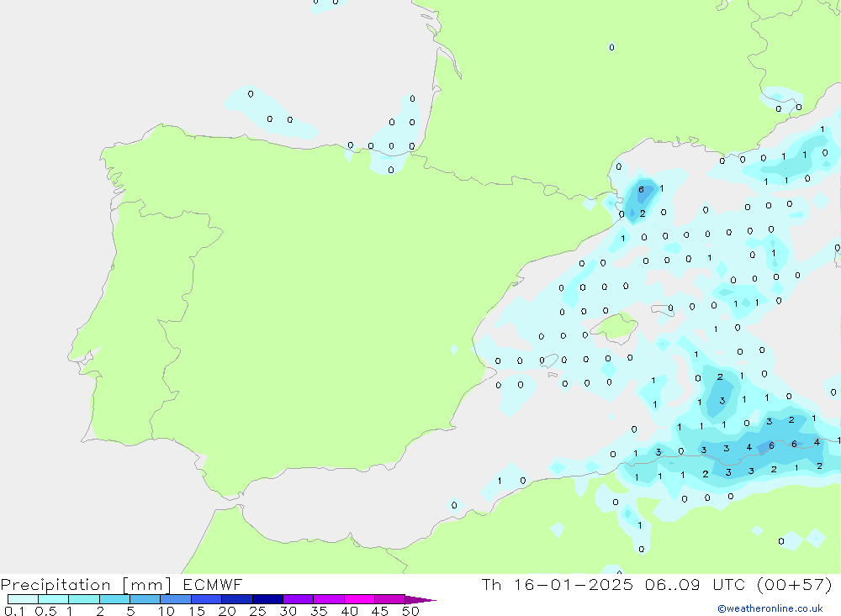This screenshot has height=616, width=841.
Task: Click the 5–10 mm legend swatch
Action: (145, 599)
